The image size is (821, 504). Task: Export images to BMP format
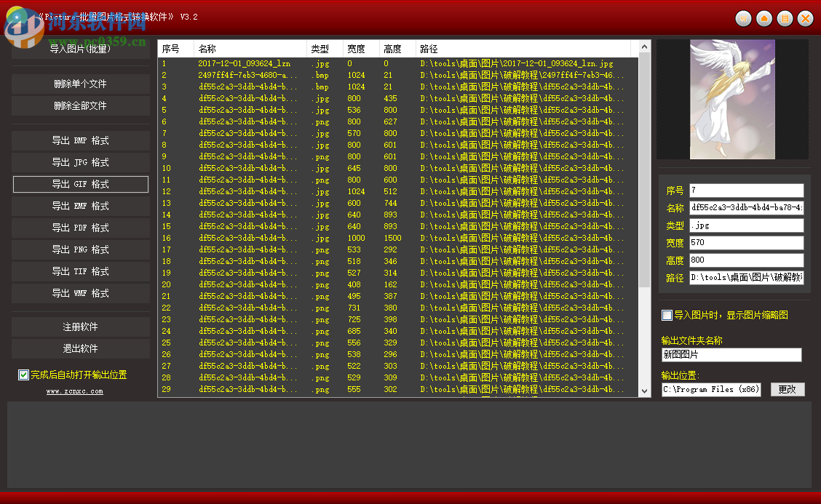point(80,141)
